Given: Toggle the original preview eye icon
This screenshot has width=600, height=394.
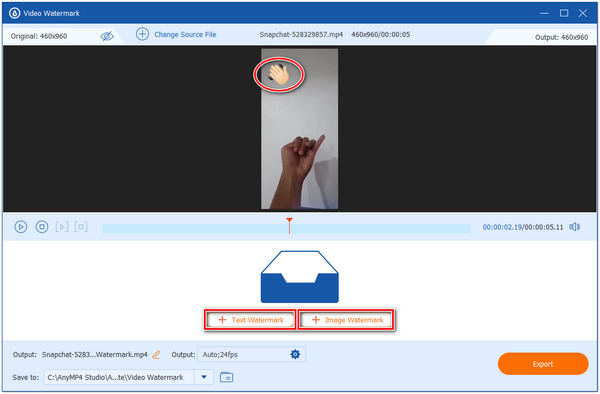Looking at the screenshot, I should (x=107, y=36).
